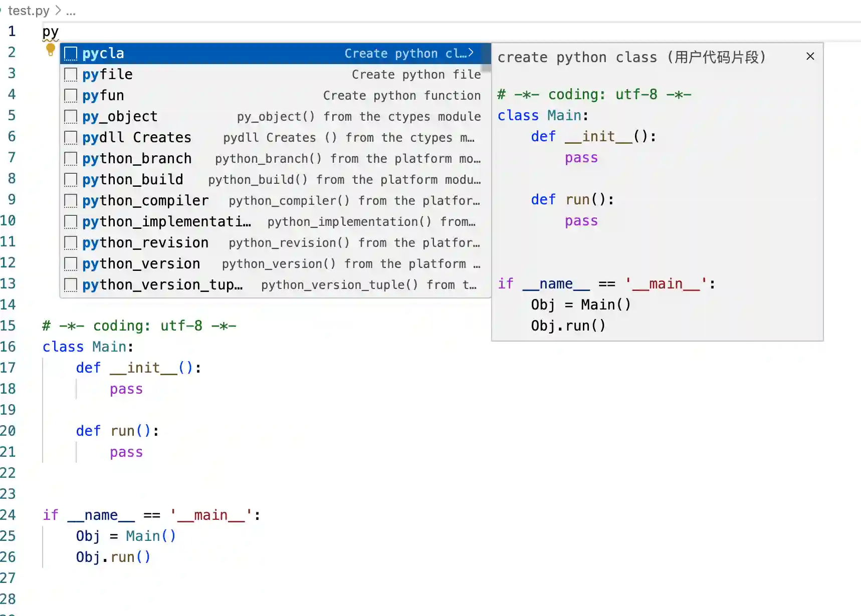Click snippet icon beside python_branch

(71, 159)
